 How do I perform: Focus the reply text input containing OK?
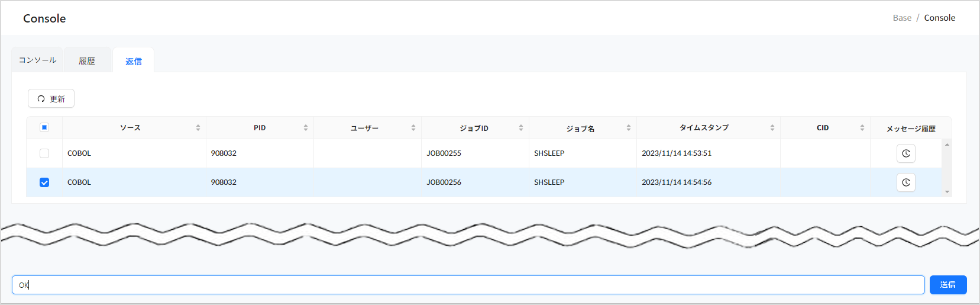[467, 285]
